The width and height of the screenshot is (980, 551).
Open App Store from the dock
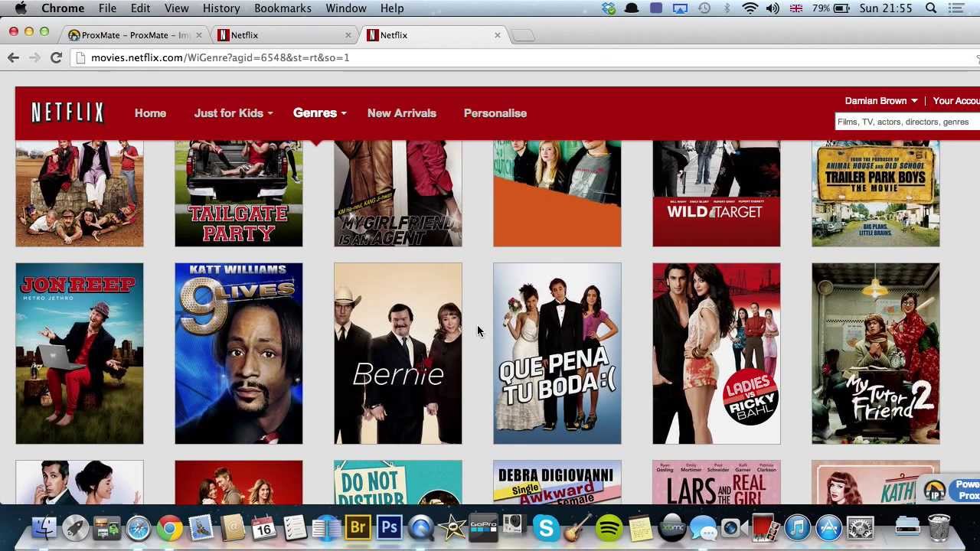[x=828, y=527]
